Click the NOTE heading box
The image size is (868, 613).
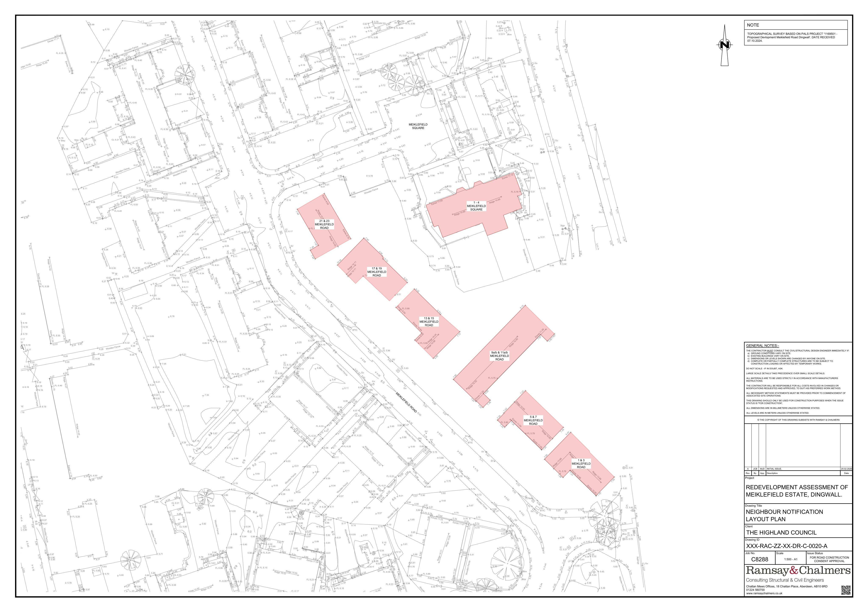(x=796, y=25)
